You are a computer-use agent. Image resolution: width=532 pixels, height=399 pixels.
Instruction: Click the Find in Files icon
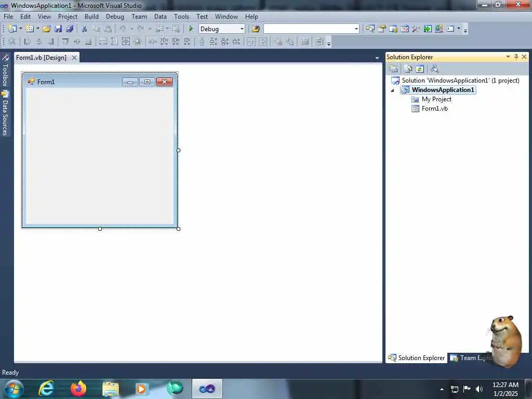[256, 29]
